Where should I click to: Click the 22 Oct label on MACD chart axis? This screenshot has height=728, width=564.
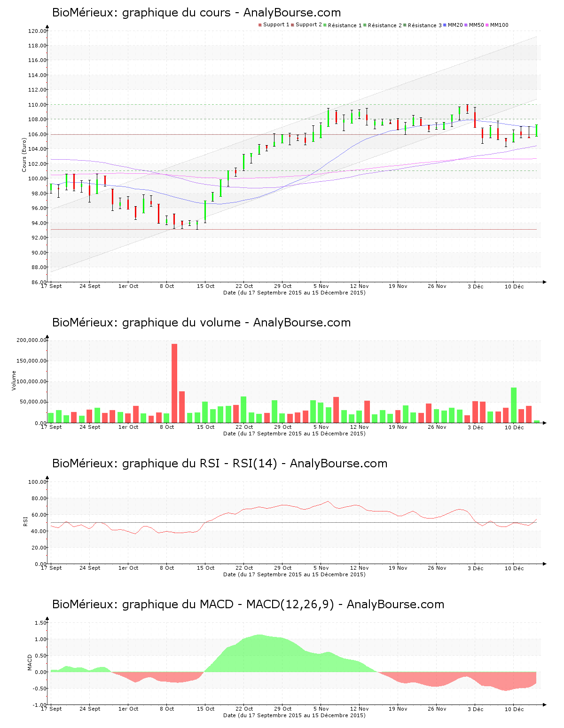pyautogui.click(x=244, y=709)
